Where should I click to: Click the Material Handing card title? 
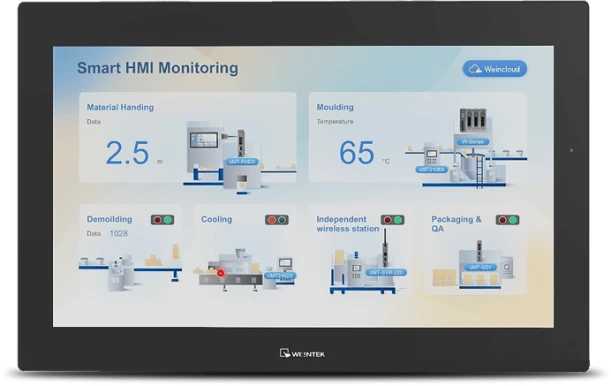[x=120, y=108]
